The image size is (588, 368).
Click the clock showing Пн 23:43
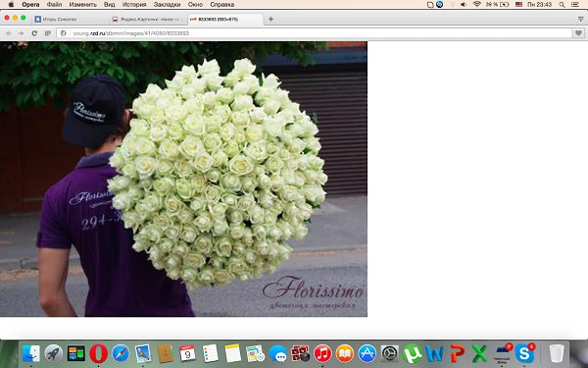click(539, 5)
